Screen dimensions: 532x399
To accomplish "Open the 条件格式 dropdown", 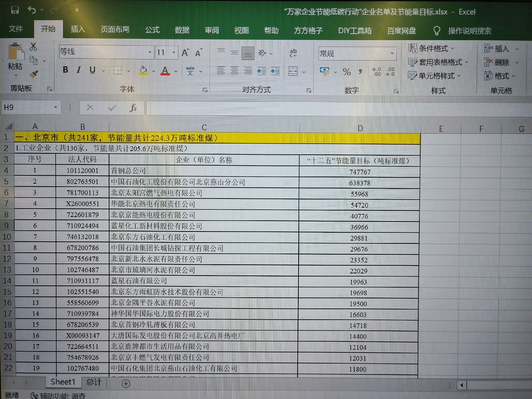I will [x=431, y=48].
